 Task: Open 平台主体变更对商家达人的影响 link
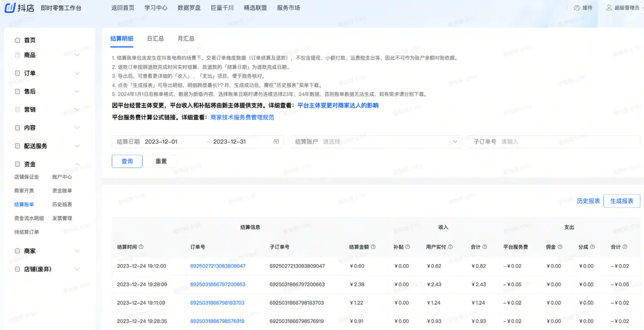point(338,106)
